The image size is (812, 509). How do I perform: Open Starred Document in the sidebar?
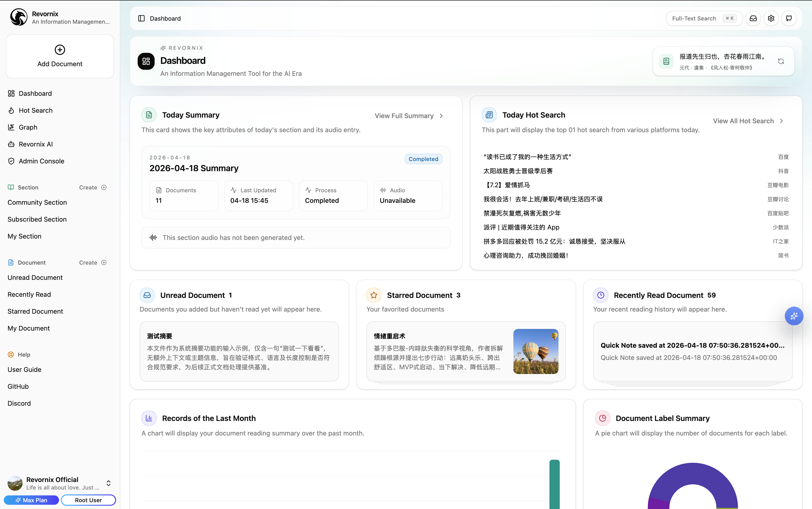point(35,311)
